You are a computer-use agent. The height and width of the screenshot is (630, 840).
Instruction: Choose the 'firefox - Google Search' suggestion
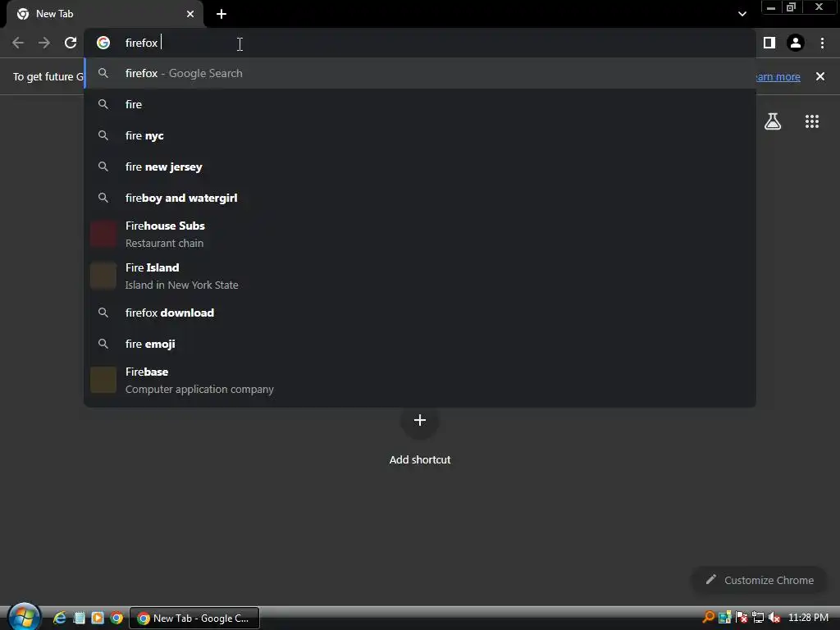coord(420,73)
